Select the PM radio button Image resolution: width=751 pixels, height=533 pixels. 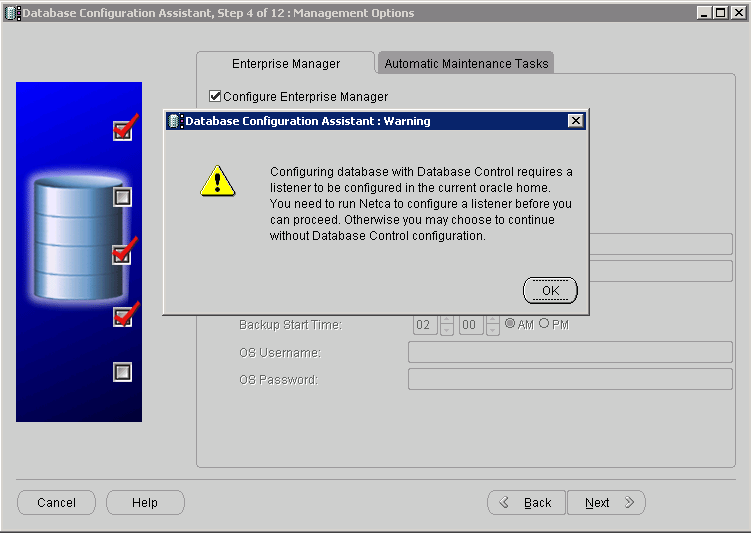pos(544,324)
